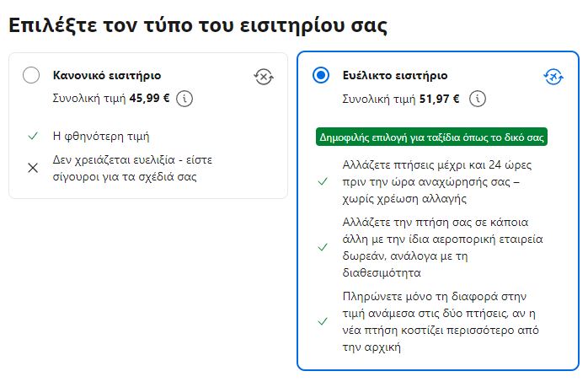
Task: Click the blue flexible flight change icon
Action: tap(553, 77)
